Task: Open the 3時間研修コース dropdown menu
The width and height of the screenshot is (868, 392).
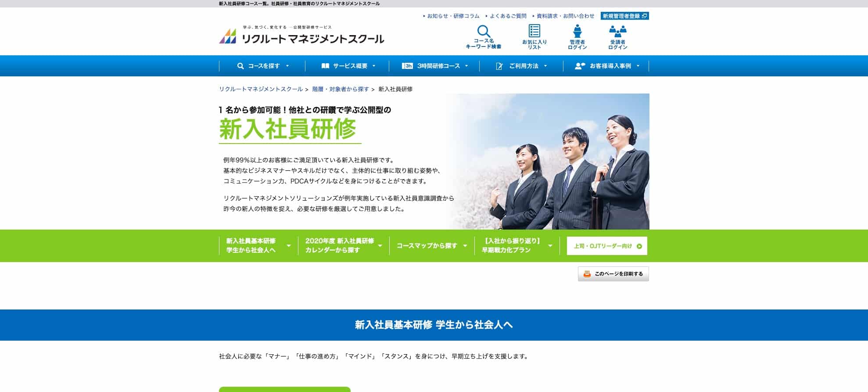Action: (435, 66)
